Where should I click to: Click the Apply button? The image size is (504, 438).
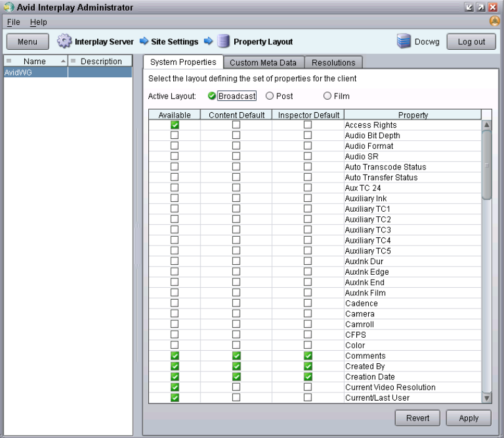click(x=468, y=418)
